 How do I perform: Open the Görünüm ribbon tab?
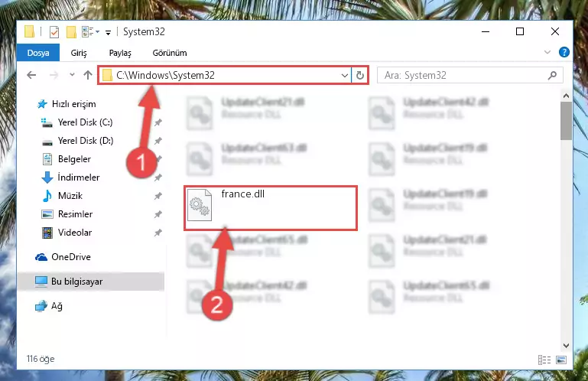[x=170, y=53]
